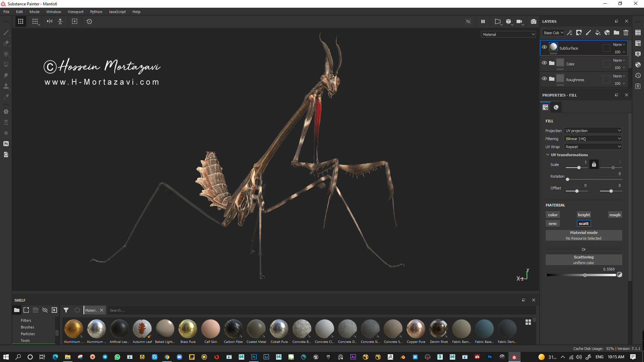Select the Paint brush tool in left toolbar
This screenshot has height=362, width=644.
pos(6,33)
